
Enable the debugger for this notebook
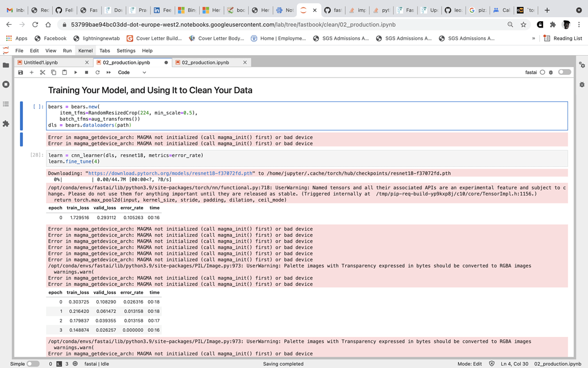550,72
